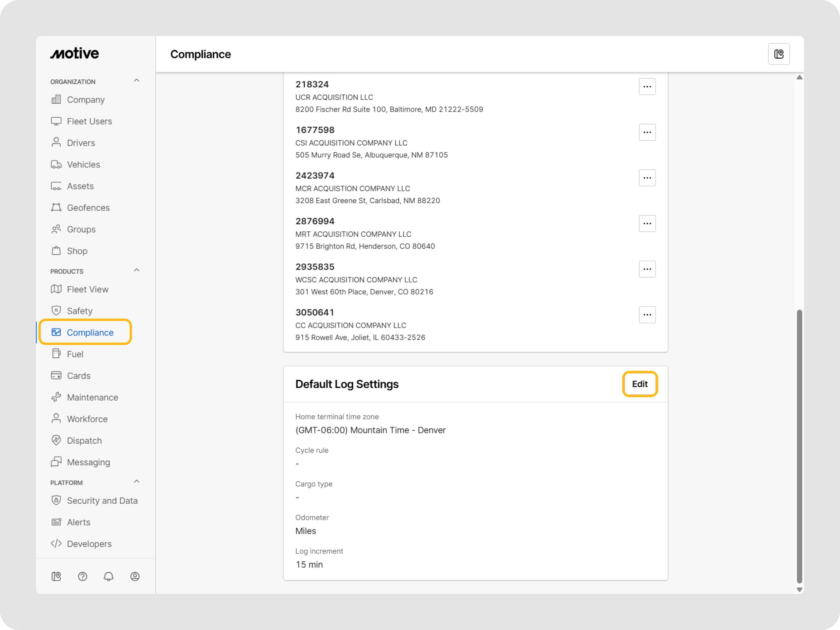Click the scrollbar down arrow
This screenshot has width=840, height=630.
799,590
